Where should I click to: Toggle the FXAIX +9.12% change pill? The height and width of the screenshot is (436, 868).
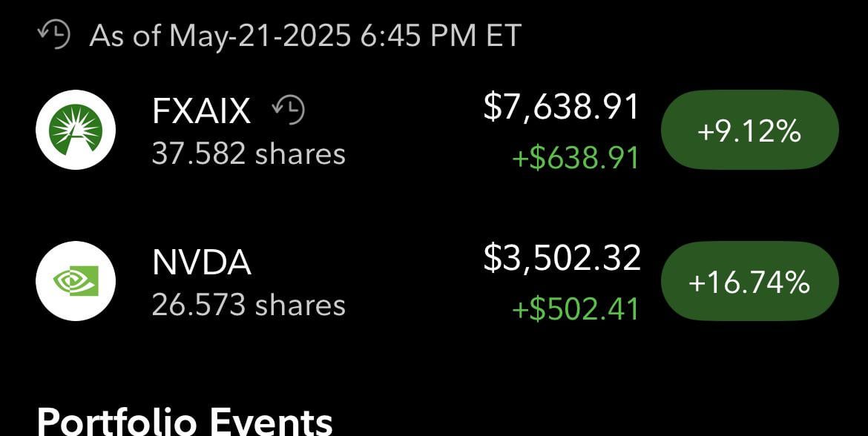pos(749,131)
